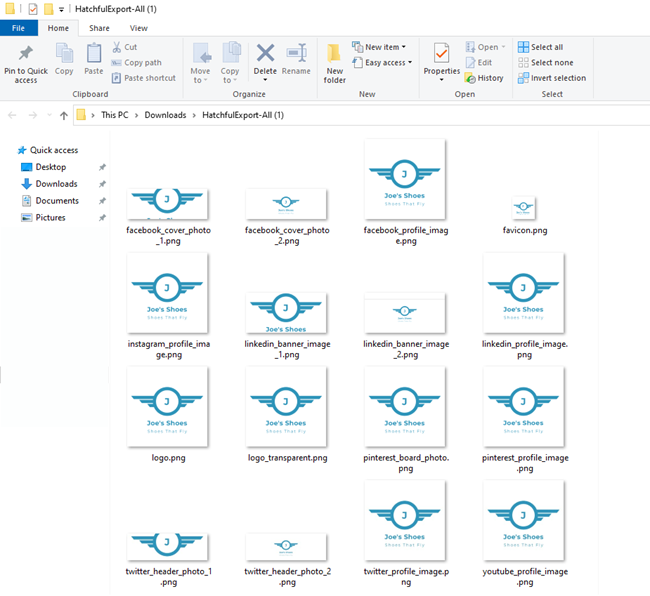Screen dimensions: 650x596
Task: Select the favicon.png thumbnail
Action: (524, 208)
